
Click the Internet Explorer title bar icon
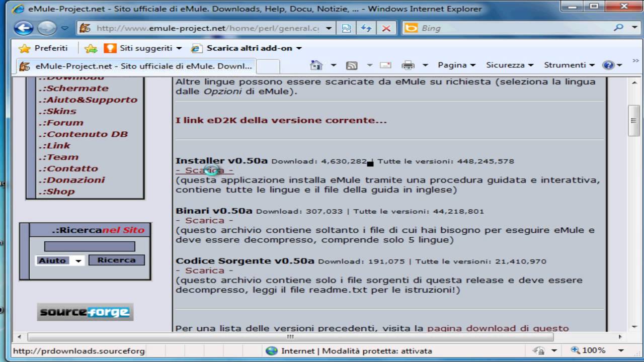click(18, 9)
